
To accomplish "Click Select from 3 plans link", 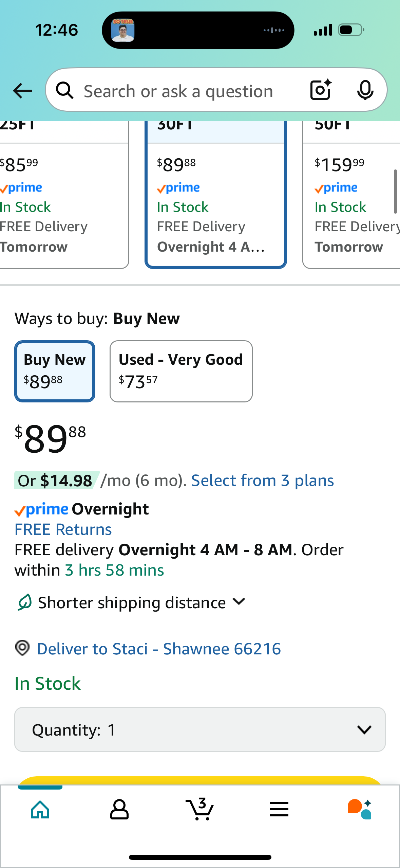I will [263, 481].
